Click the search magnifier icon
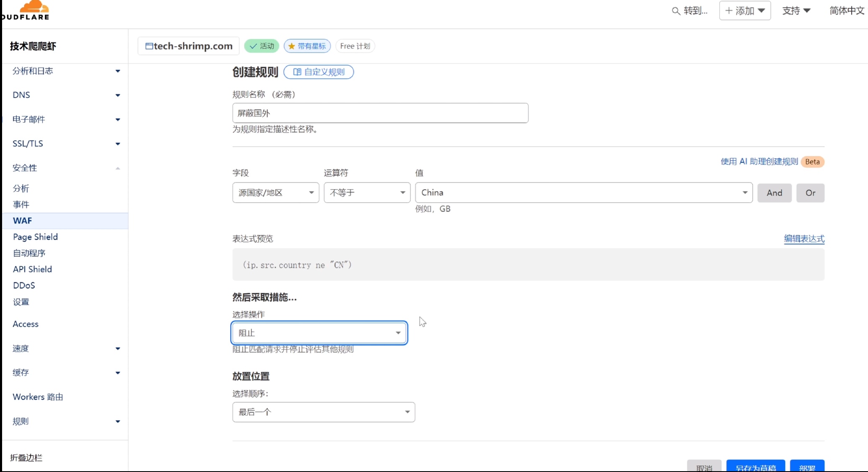 tap(675, 11)
